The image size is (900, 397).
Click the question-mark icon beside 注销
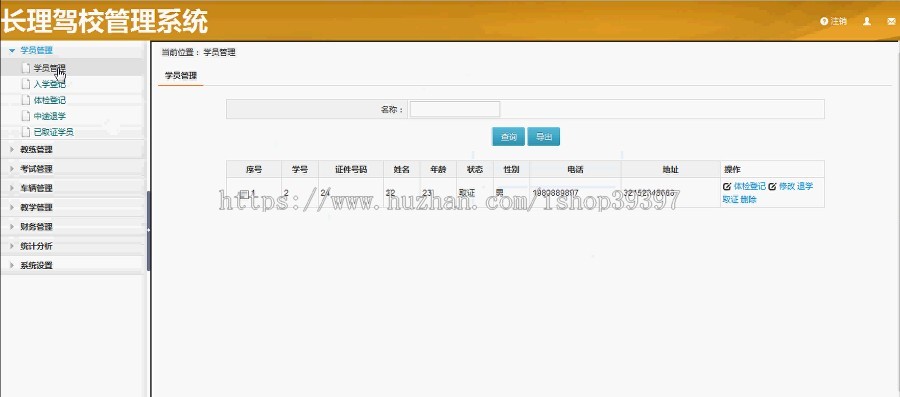pyautogui.click(x=824, y=21)
